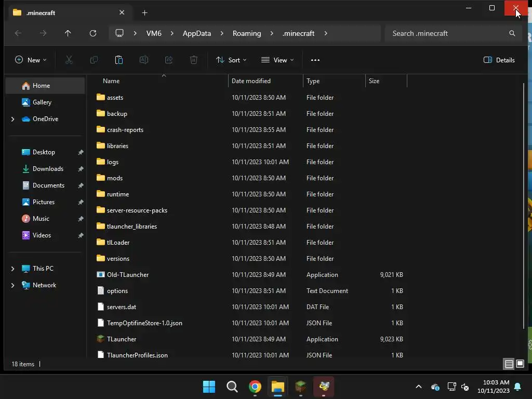Image resolution: width=532 pixels, height=399 pixels.
Task: Open the Sort dropdown menu
Action: tap(231, 60)
